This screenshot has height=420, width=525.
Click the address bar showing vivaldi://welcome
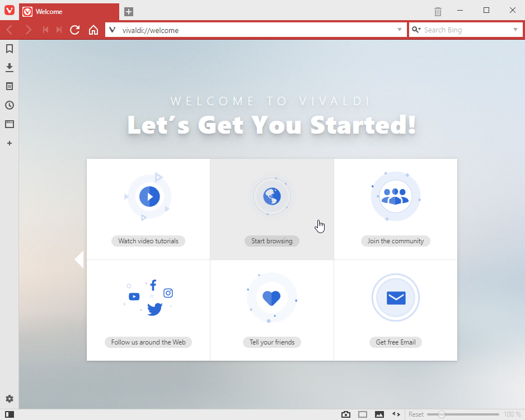click(256, 30)
